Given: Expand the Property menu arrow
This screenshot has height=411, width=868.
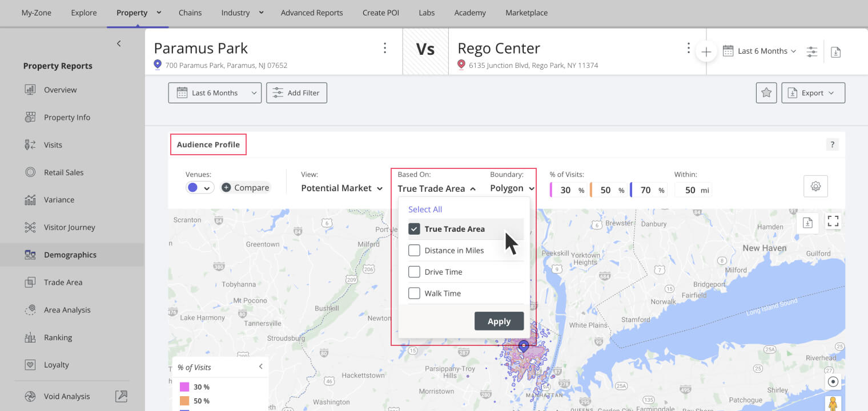Looking at the screenshot, I should coord(159,12).
